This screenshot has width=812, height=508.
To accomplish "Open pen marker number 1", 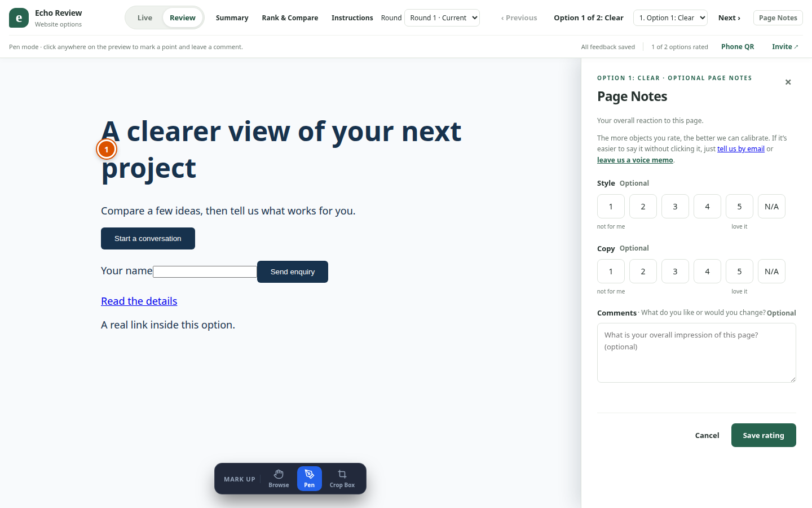I will (107, 150).
